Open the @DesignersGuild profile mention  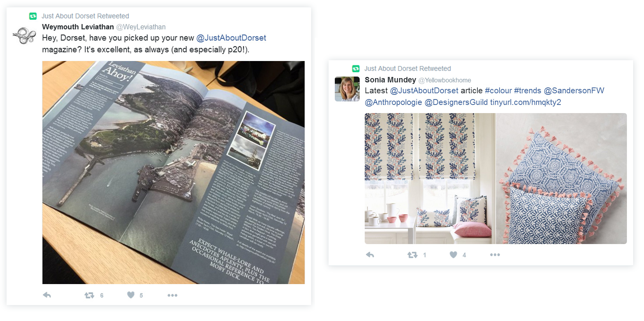[456, 102]
